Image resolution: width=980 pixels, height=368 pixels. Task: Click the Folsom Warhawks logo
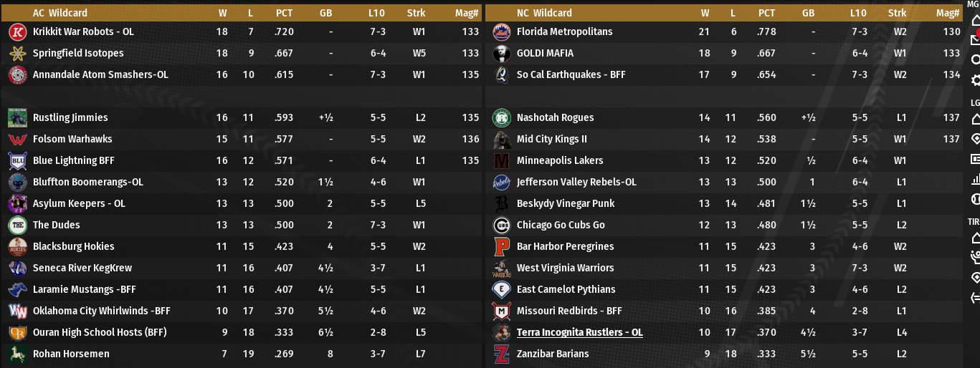[x=17, y=140]
